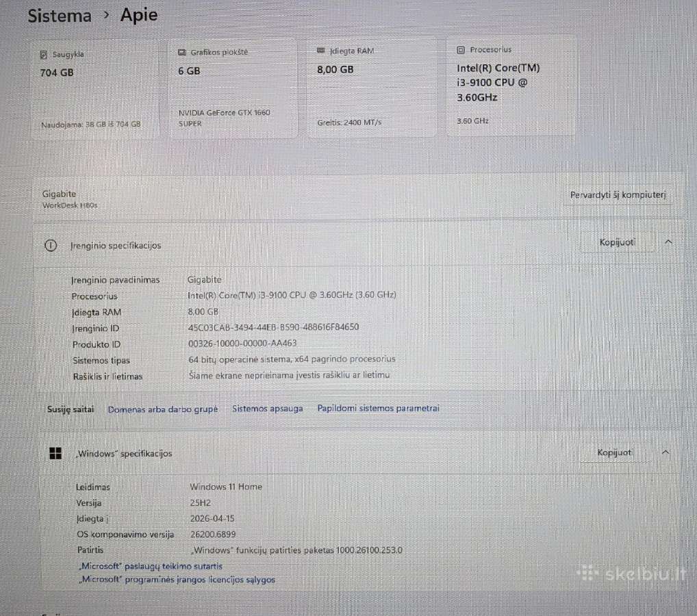Click info icon beside Įrenginio specifikacijos
Screen dimensions: 697x616
(x=51, y=245)
